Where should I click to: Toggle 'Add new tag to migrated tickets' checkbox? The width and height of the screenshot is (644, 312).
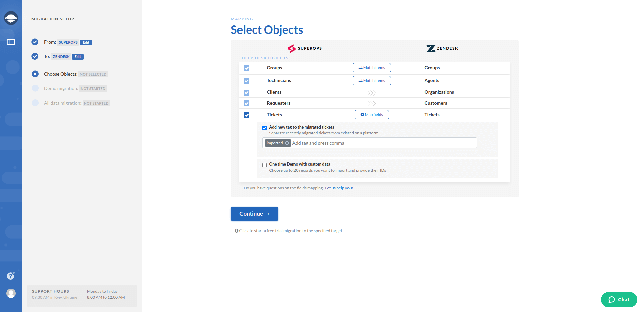(x=265, y=128)
